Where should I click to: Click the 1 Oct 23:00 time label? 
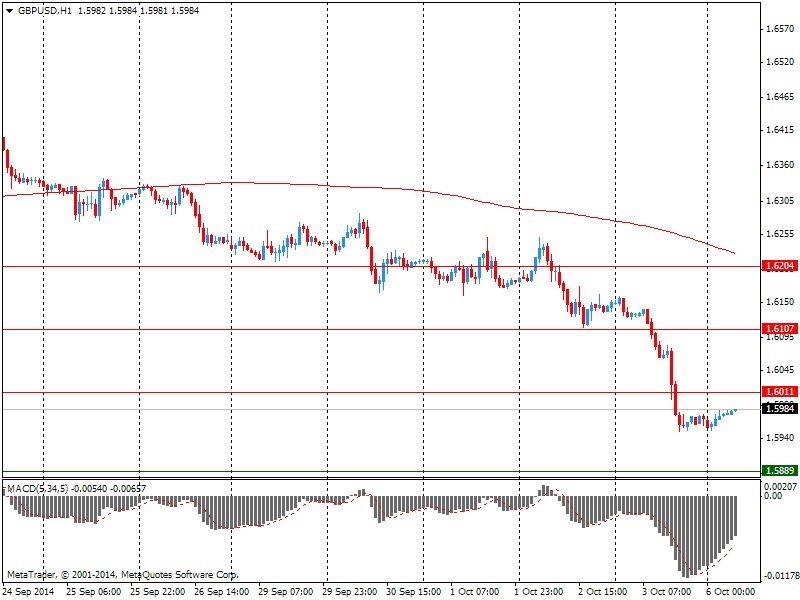click(539, 592)
